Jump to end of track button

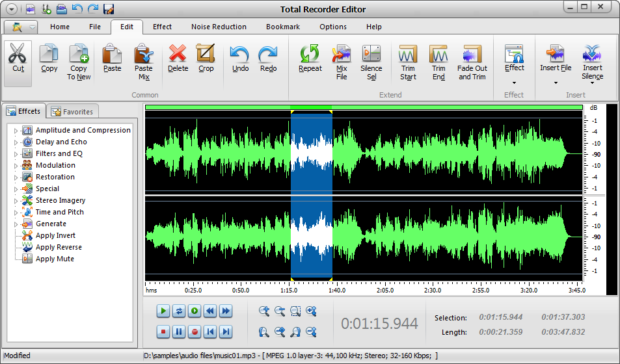(x=226, y=331)
